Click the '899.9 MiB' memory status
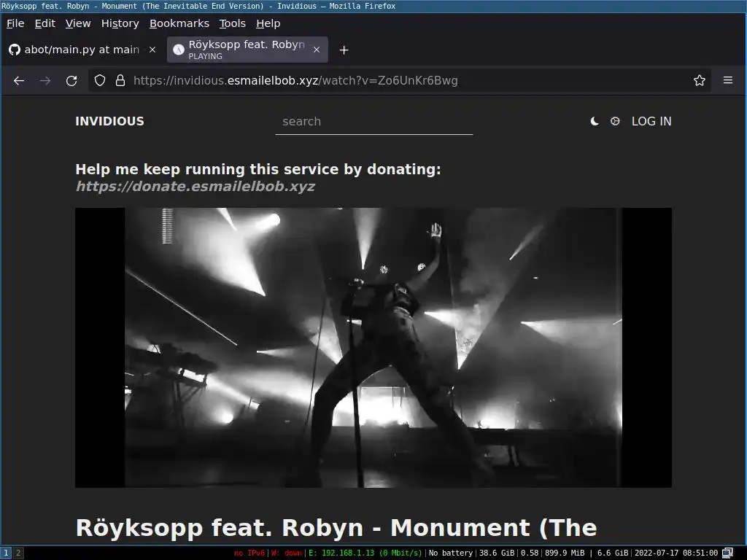 coord(565,553)
